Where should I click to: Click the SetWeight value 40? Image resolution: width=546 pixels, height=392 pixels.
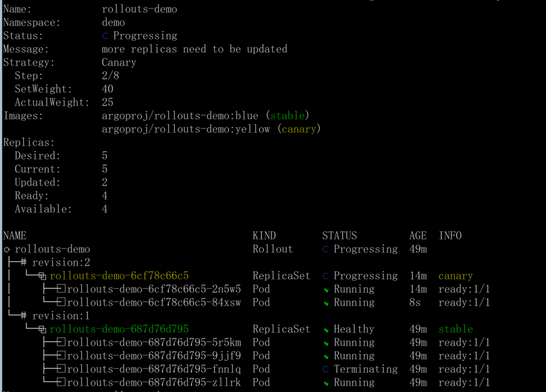tap(107, 89)
